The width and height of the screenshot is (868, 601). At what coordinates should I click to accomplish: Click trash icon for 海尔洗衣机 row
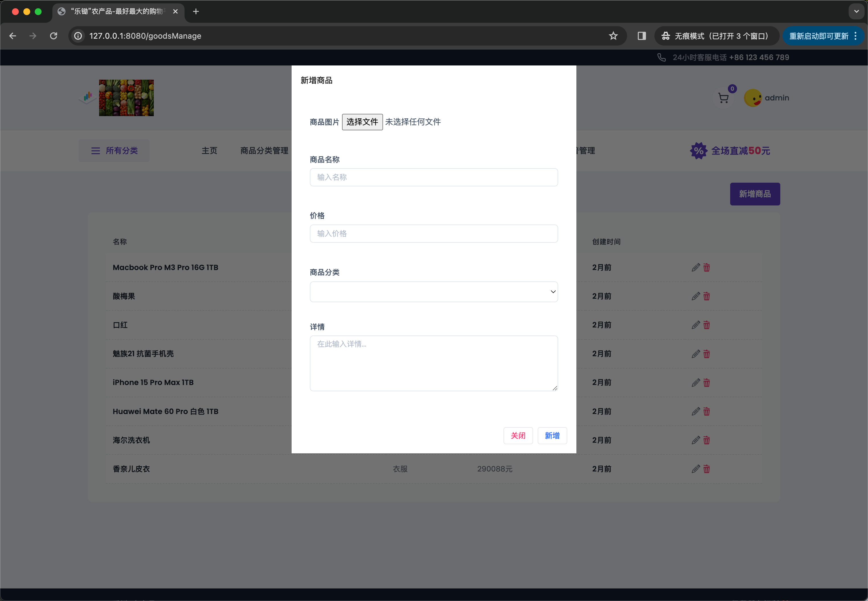click(x=706, y=440)
